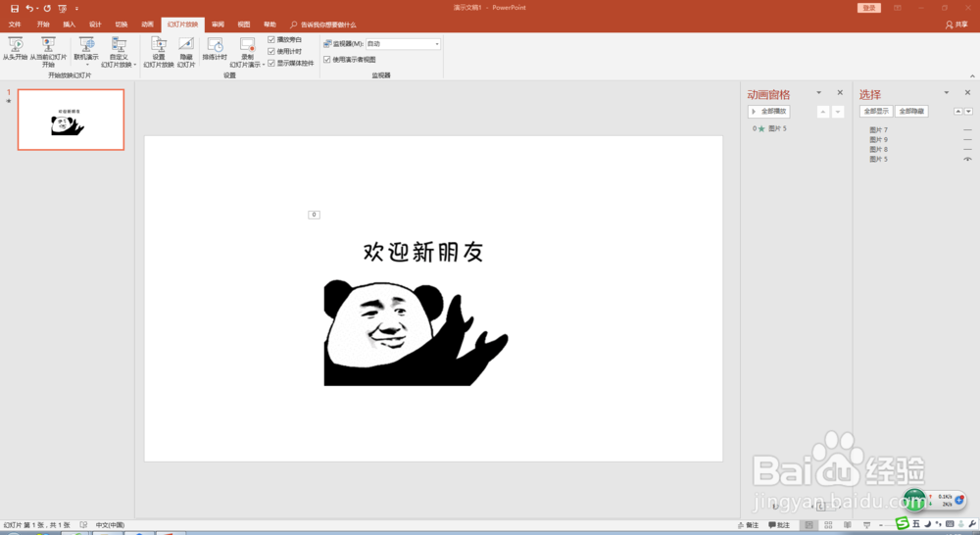Click the 登录 sign-in button
Screen dimensions: 980x535
[x=869, y=8]
